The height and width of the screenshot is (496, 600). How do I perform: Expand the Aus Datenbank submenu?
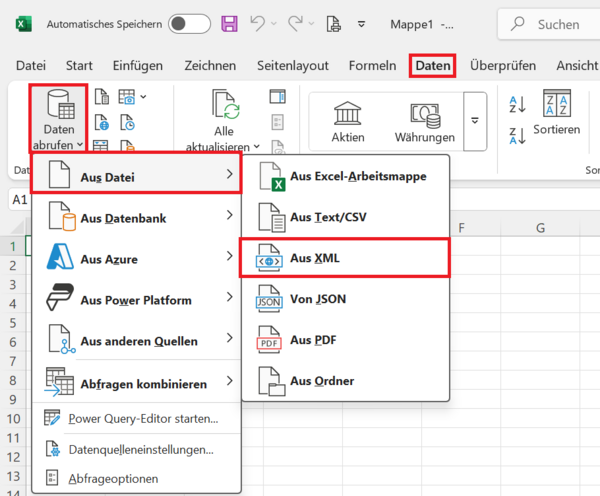136,217
